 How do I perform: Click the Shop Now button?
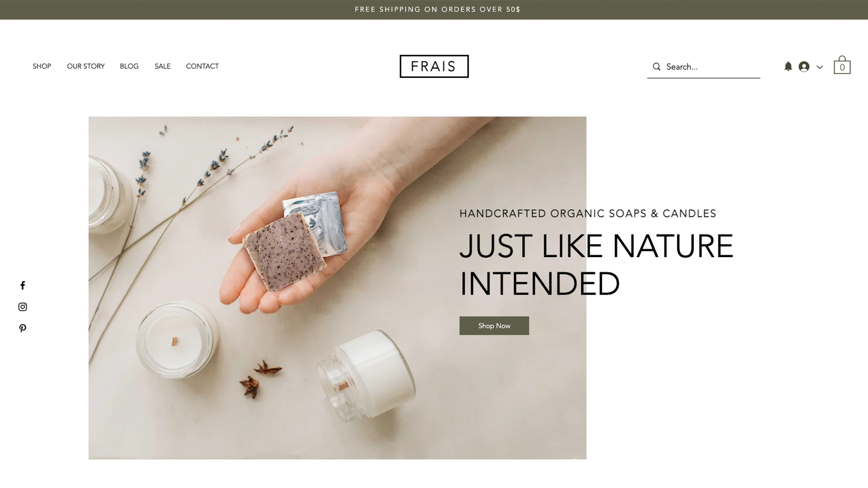point(494,326)
